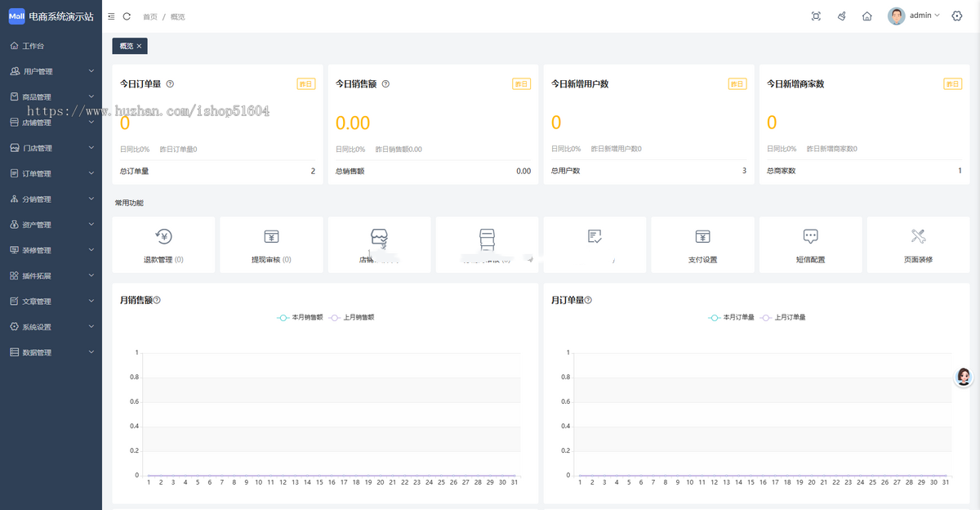Expand the 资产管理 sidebar menu
Screen dimensions: 980x510
(x=51, y=225)
